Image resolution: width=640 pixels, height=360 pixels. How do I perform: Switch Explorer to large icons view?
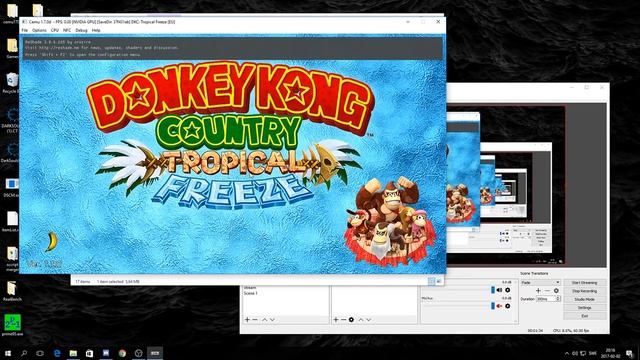coord(439,281)
